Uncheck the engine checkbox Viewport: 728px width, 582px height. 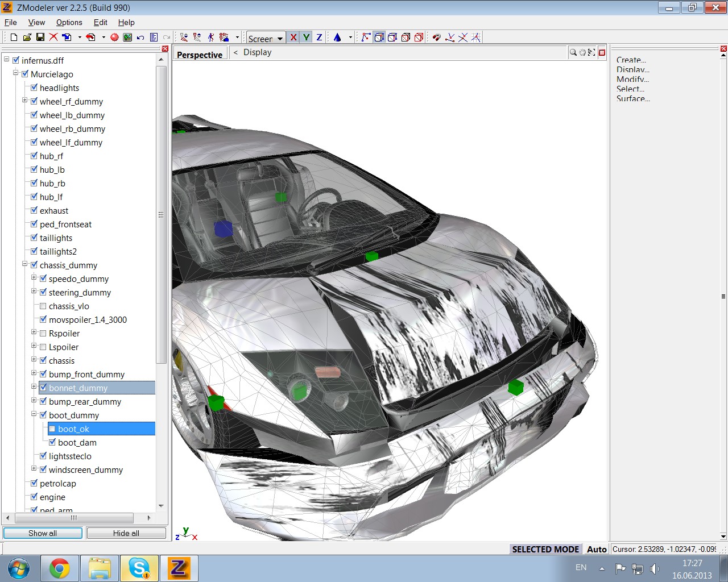click(x=34, y=497)
